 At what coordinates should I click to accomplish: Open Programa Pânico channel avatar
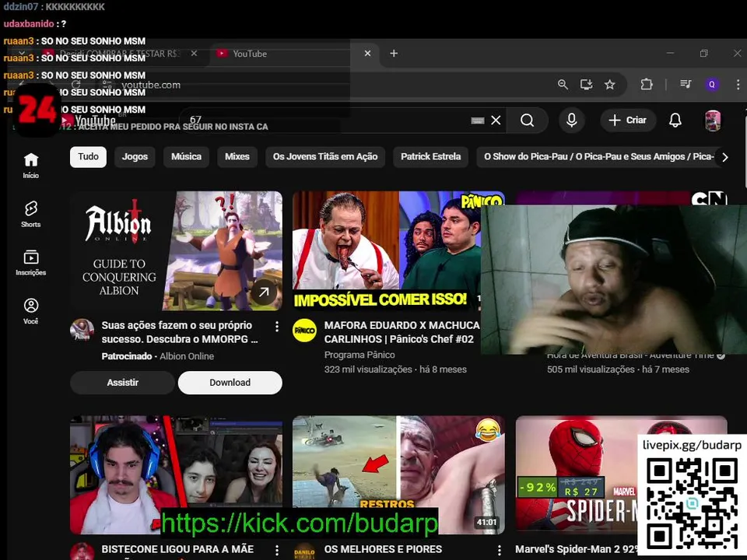[304, 331]
